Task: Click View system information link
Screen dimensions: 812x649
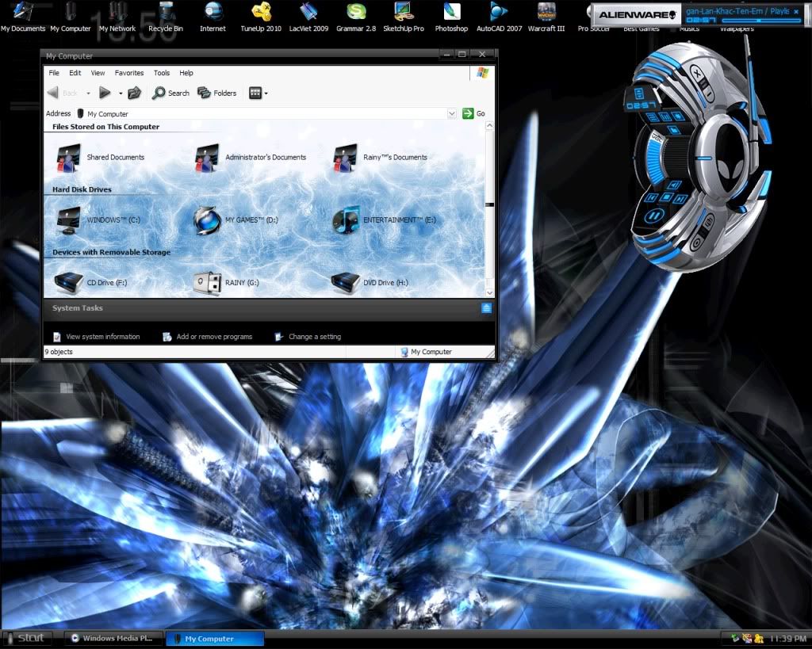Action: coord(97,337)
